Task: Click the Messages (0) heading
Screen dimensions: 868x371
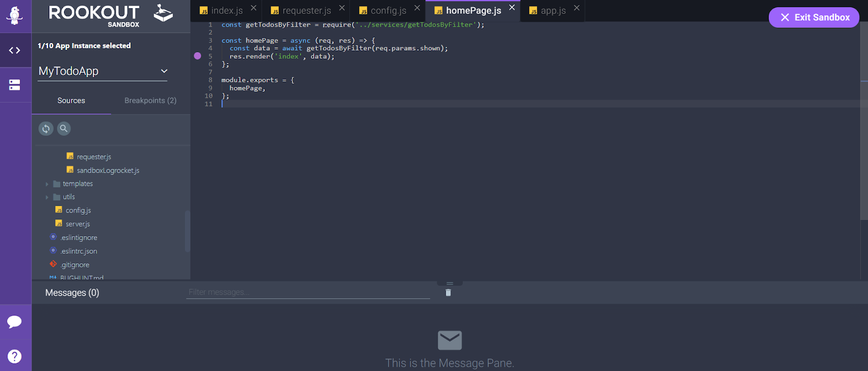Action: [x=72, y=293]
